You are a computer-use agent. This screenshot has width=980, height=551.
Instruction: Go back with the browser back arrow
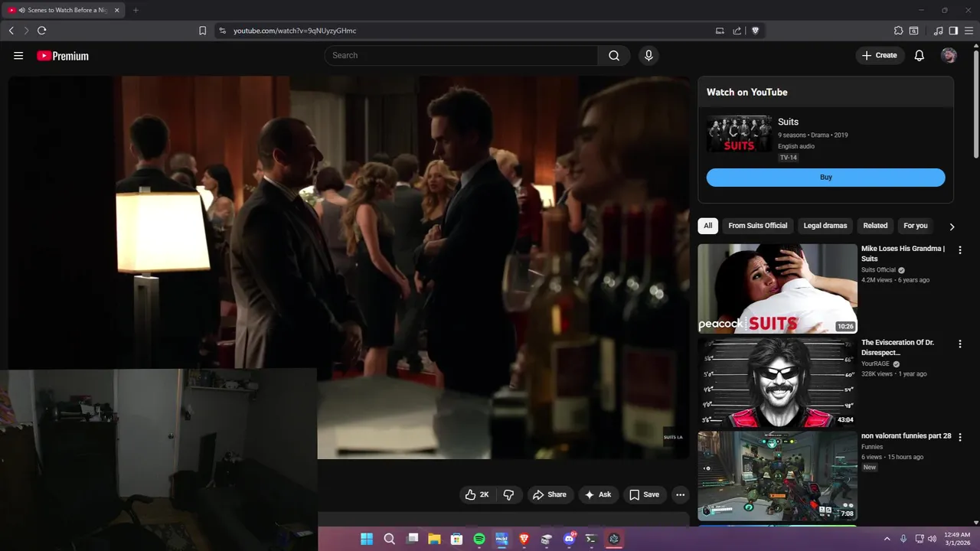pyautogui.click(x=11, y=31)
